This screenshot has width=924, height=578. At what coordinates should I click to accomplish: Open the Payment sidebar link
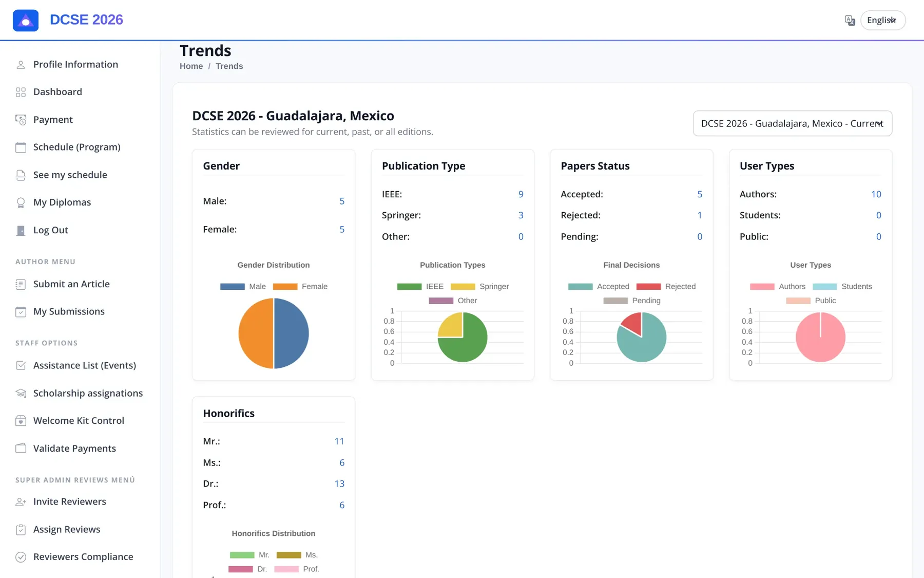click(53, 120)
